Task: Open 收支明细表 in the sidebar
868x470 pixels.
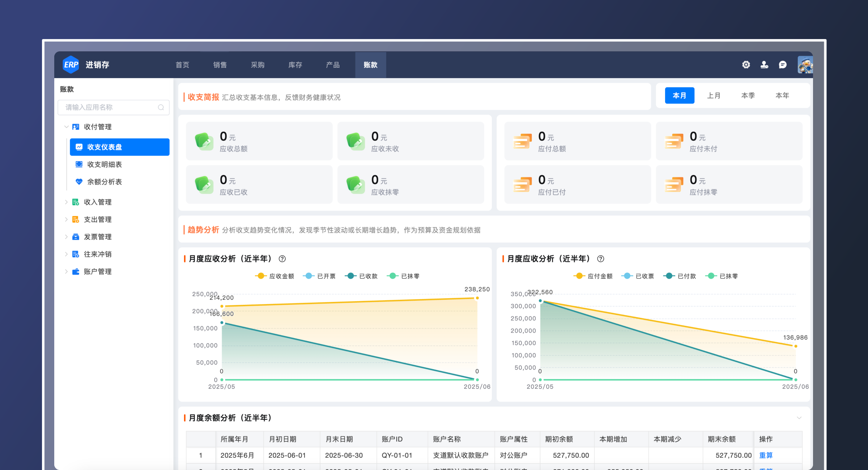Action: coord(104,164)
